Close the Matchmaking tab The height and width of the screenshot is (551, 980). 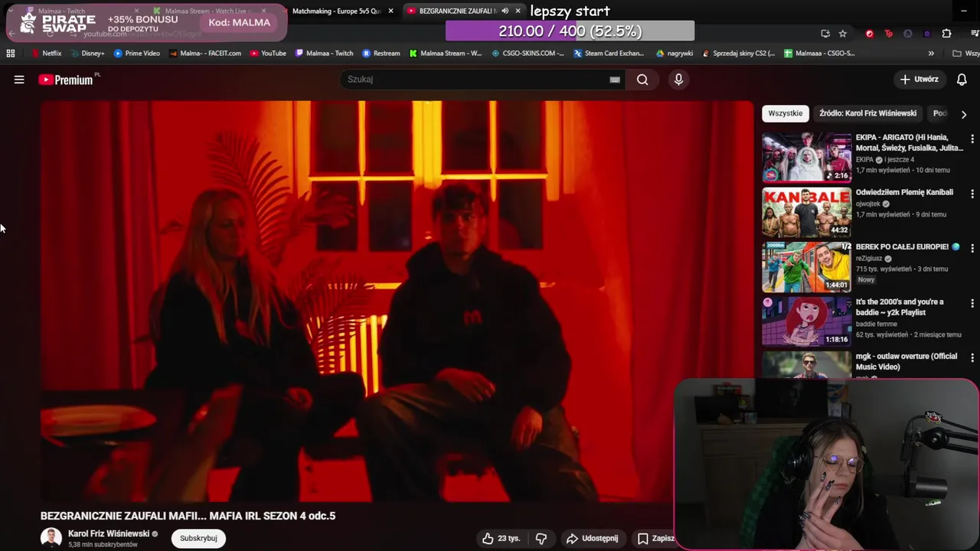[x=390, y=11]
